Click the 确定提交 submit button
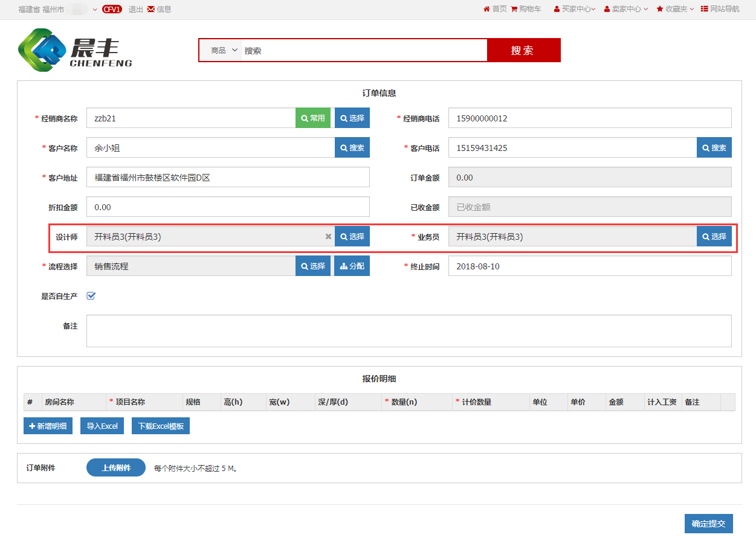This screenshot has height=552, width=756. tap(708, 524)
